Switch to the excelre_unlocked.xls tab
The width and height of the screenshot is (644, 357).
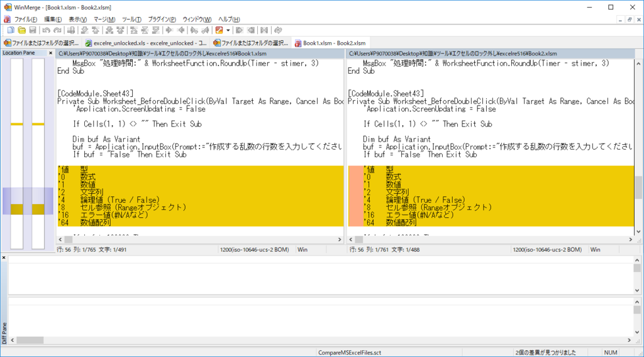click(146, 43)
